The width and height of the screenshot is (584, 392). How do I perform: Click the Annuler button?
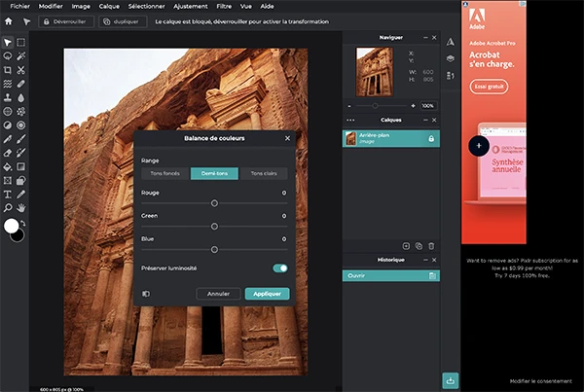(x=218, y=293)
